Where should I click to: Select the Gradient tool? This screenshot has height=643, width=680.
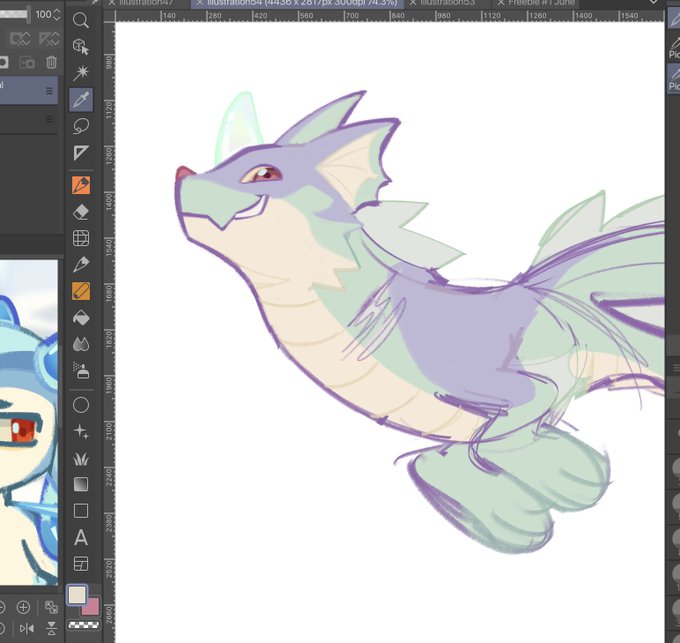[81, 484]
